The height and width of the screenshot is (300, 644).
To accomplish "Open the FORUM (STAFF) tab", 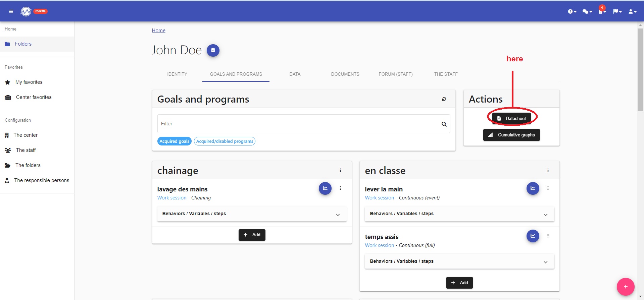I will [396, 74].
